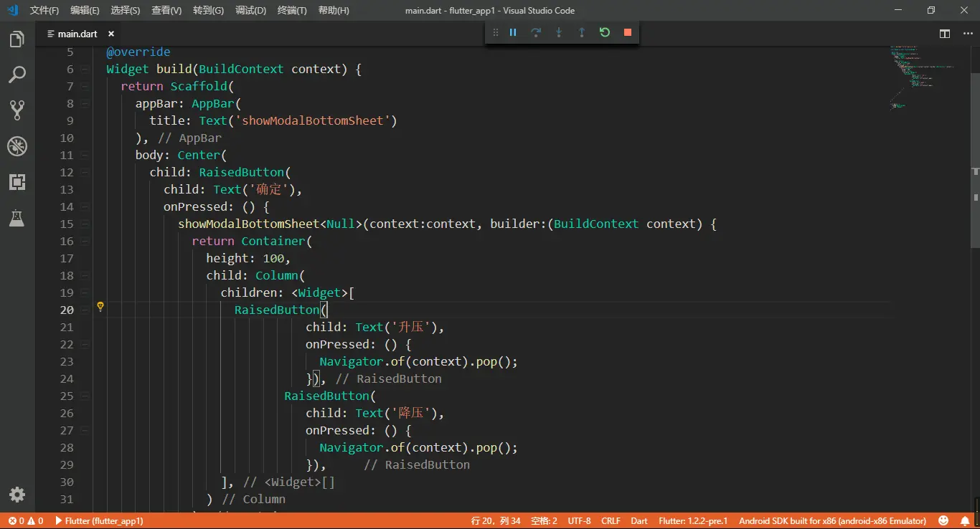Click the '升压' string on line 21

410,328
